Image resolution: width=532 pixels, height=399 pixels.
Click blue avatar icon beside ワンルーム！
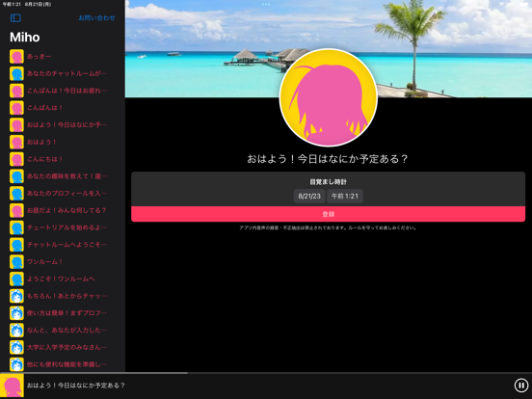coord(16,261)
